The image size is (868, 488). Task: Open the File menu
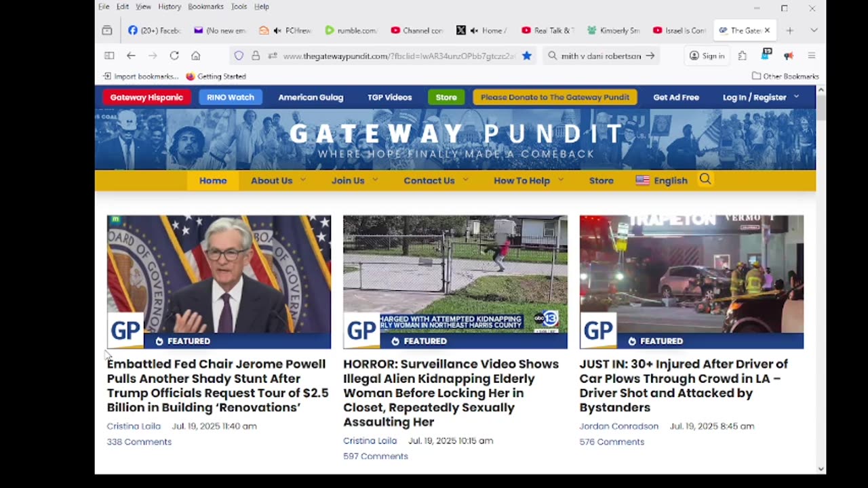(x=104, y=7)
